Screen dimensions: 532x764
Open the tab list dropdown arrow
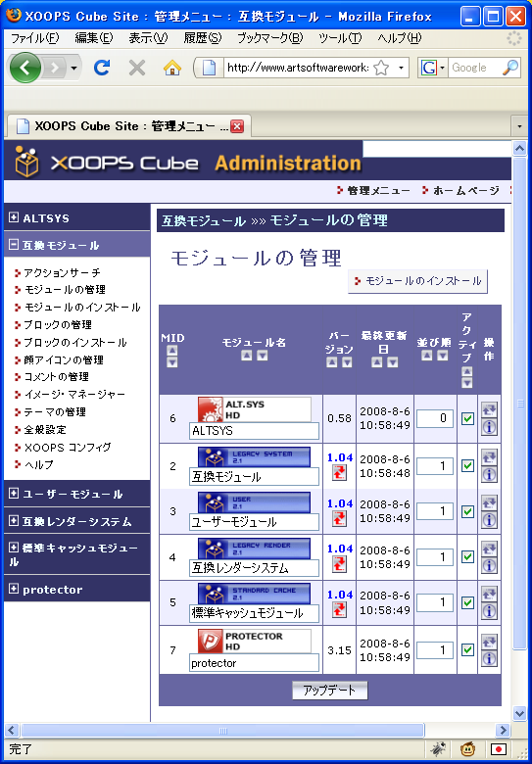pyautogui.click(x=520, y=126)
